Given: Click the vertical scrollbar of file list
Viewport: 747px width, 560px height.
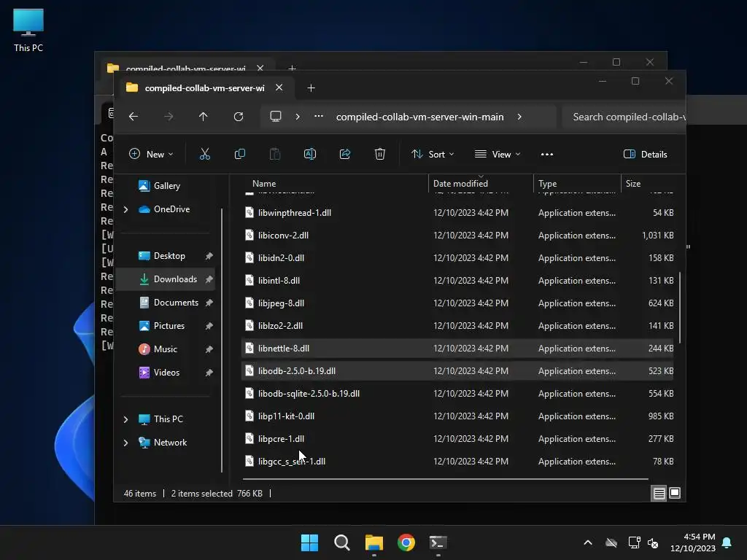Looking at the screenshot, I should [680, 307].
